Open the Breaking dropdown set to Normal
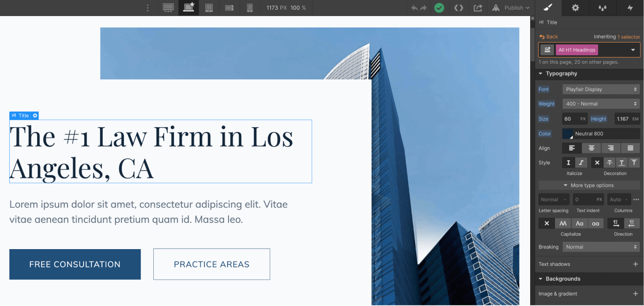 point(601,246)
